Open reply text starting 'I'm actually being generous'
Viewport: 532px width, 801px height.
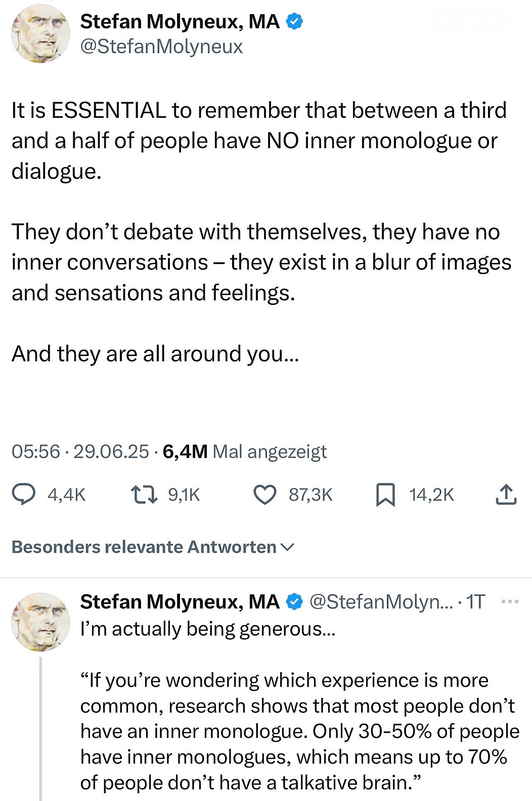pos(207,629)
